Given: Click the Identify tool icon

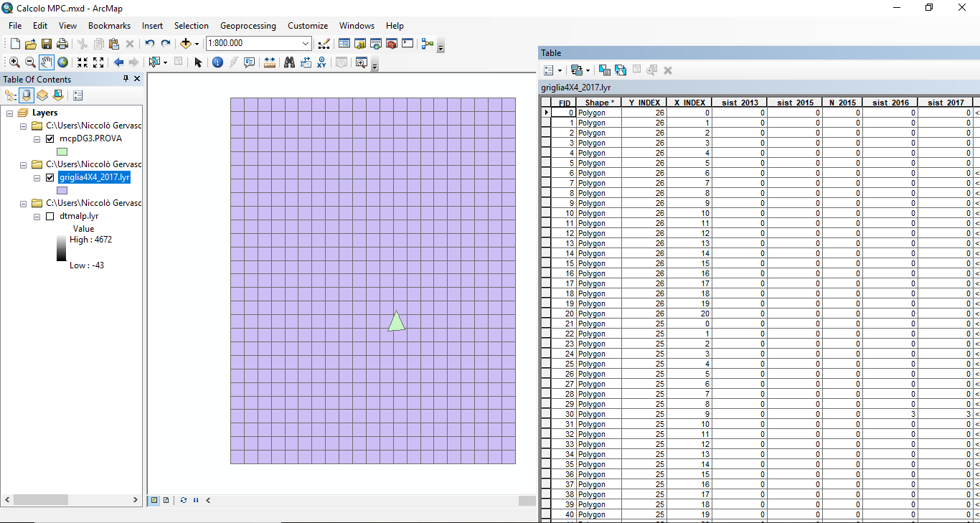Looking at the screenshot, I should pyautogui.click(x=217, y=62).
